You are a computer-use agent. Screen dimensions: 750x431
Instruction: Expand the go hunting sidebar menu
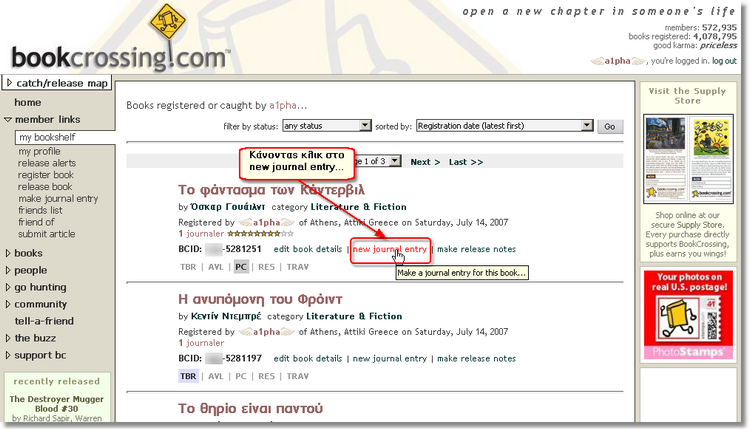(40, 287)
